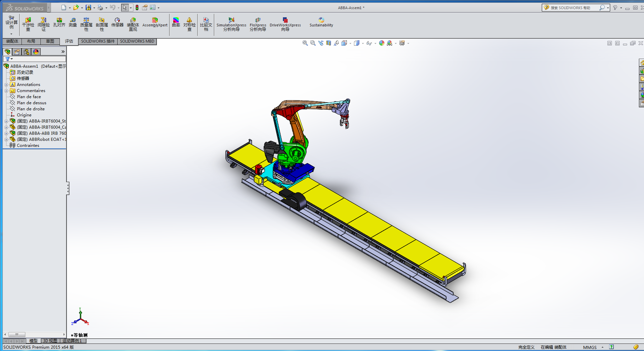Switch to the PropertyManager panel tab
This screenshot has width=644, height=351.
17,52
